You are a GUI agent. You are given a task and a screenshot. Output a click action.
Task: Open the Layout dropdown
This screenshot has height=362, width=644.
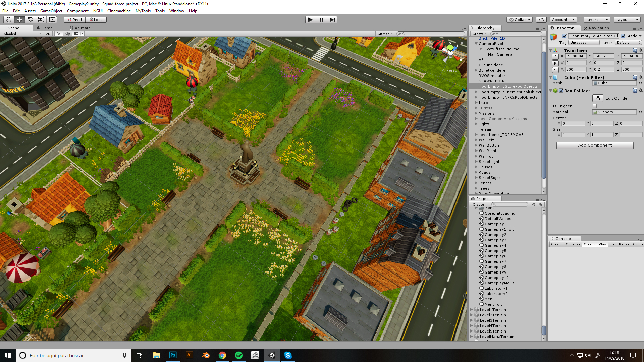627,20
